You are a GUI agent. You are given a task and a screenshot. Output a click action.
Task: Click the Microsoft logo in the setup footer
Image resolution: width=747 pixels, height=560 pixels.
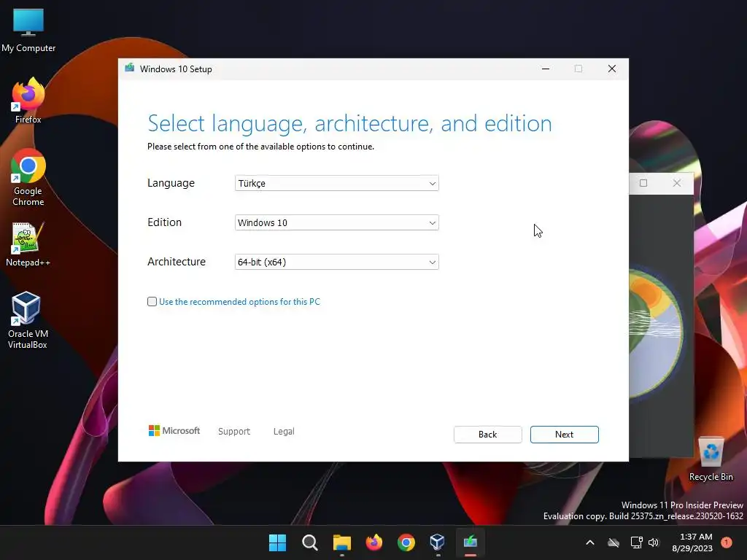174,431
